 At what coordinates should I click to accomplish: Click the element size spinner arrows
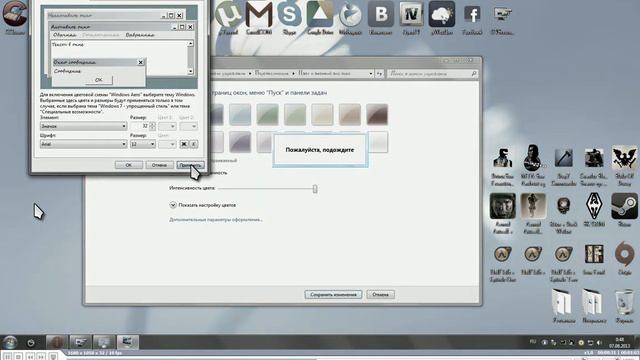point(153,126)
